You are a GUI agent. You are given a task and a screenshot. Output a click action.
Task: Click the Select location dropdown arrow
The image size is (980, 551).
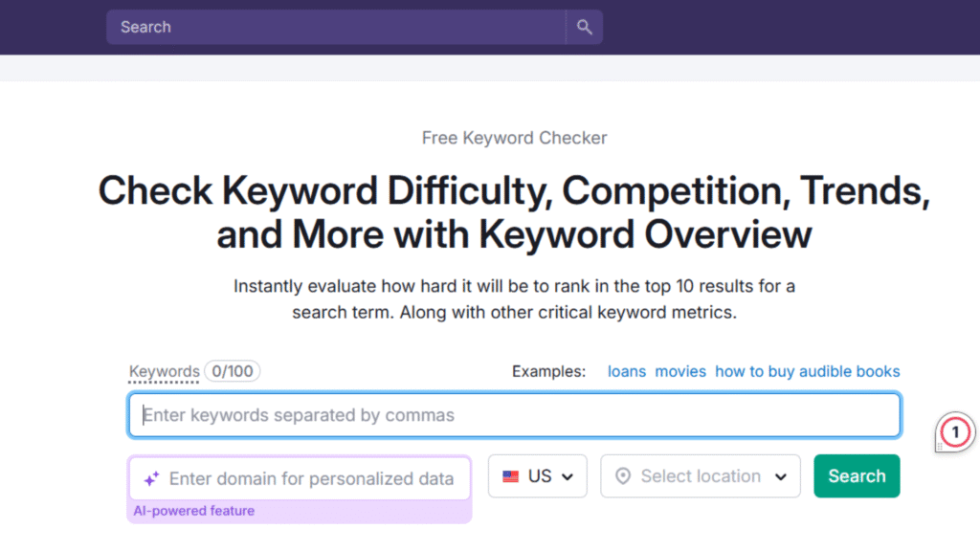[781, 476]
